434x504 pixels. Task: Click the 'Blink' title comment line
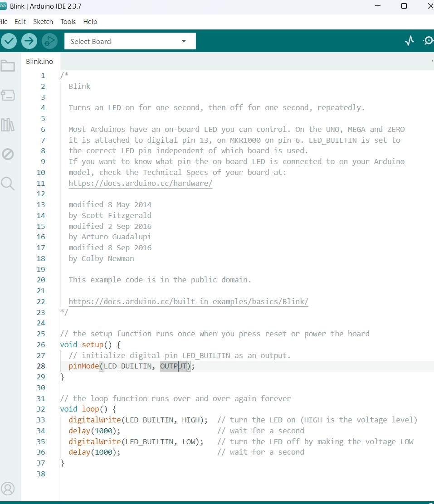tap(79, 86)
